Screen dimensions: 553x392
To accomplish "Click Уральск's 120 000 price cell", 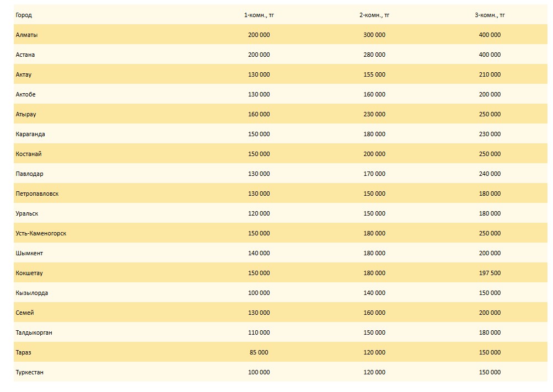I will click(259, 213).
